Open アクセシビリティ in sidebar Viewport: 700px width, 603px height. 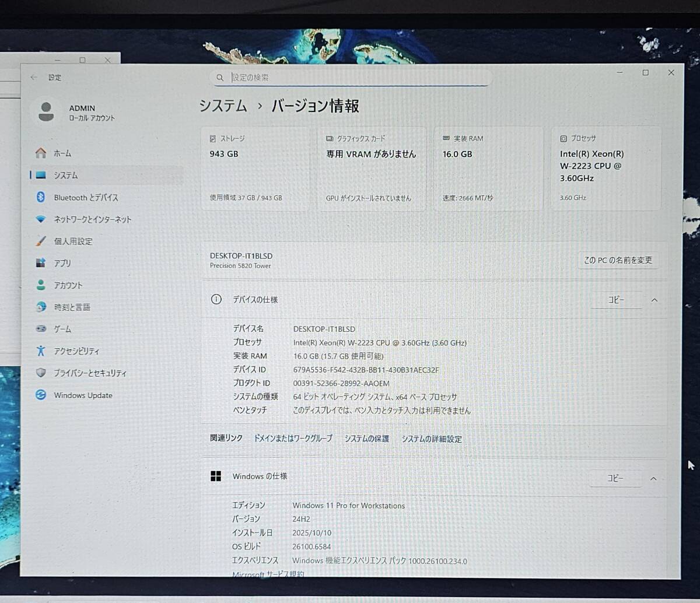click(107, 351)
